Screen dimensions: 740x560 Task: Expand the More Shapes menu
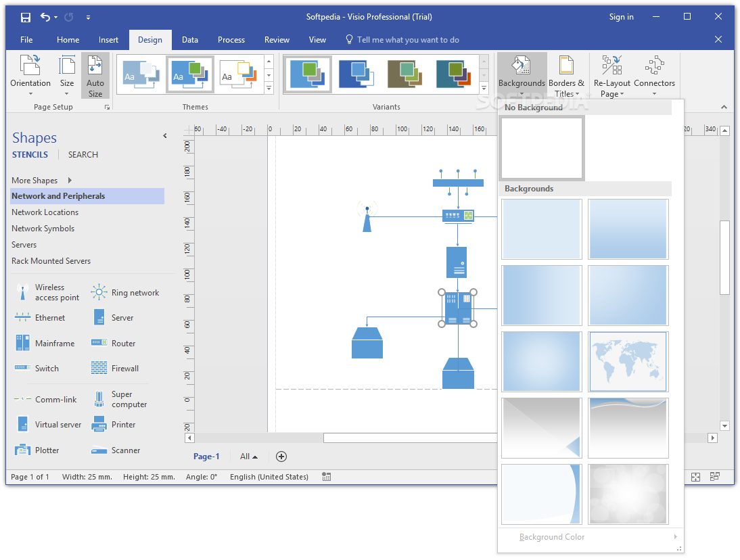tap(41, 180)
